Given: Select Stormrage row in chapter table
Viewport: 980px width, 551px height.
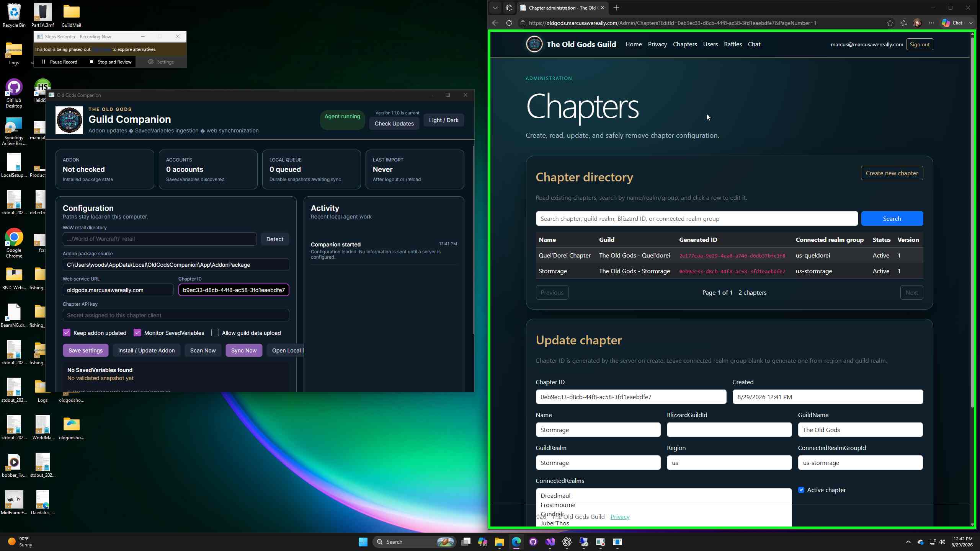Looking at the screenshot, I should click(x=729, y=271).
